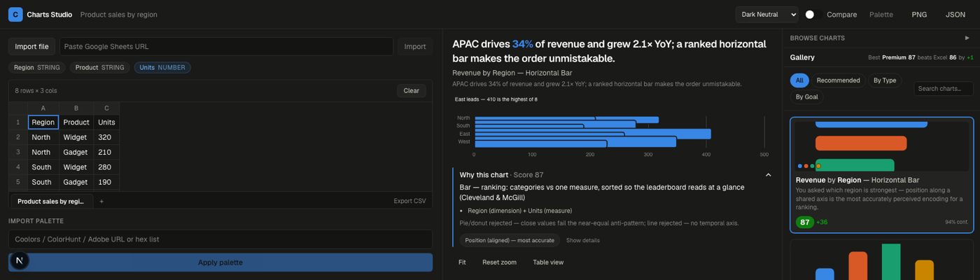This screenshot has height=280, width=980.
Task: Open the Revenue by Region Horizontal Bar card
Action: pyautogui.click(x=881, y=175)
